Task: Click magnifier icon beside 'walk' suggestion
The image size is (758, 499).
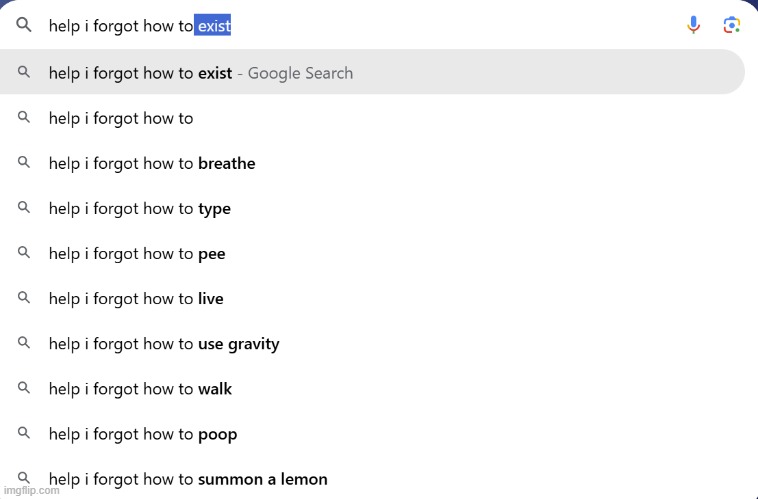Action: (24, 388)
